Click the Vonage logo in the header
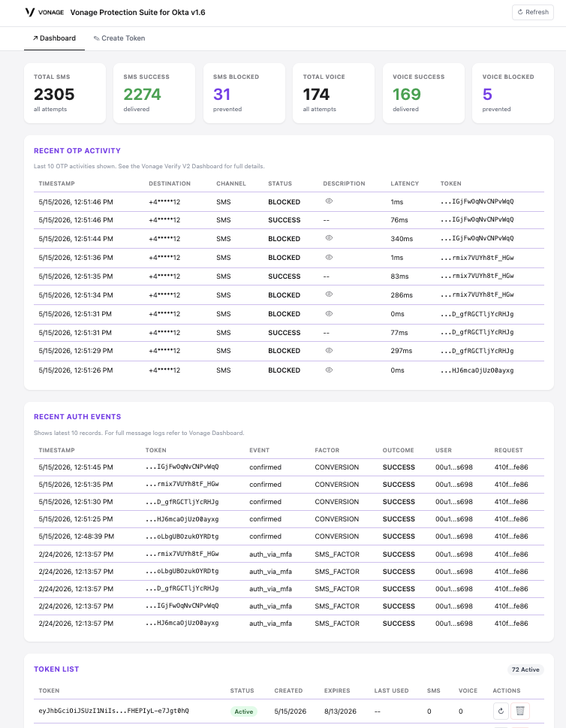566x728 pixels. pyautogui.click(x=44, y=12)
